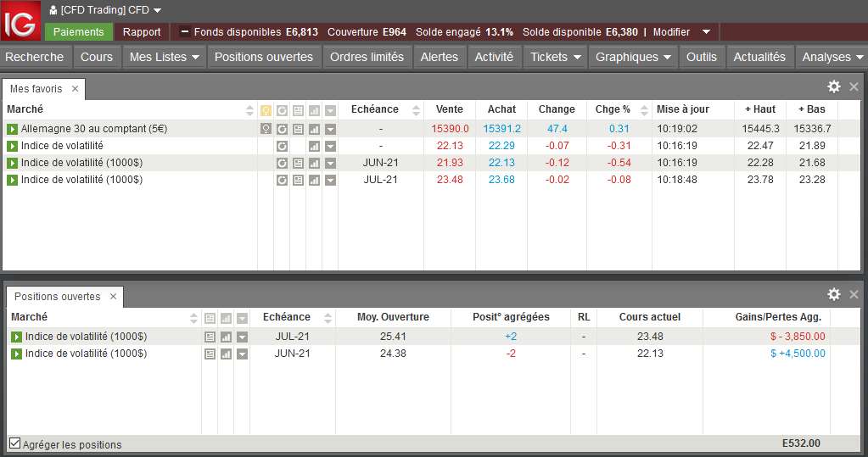Click circular sentiment icon in favoris JUN-21 row
Screen dimensions: 868x457
282,163
